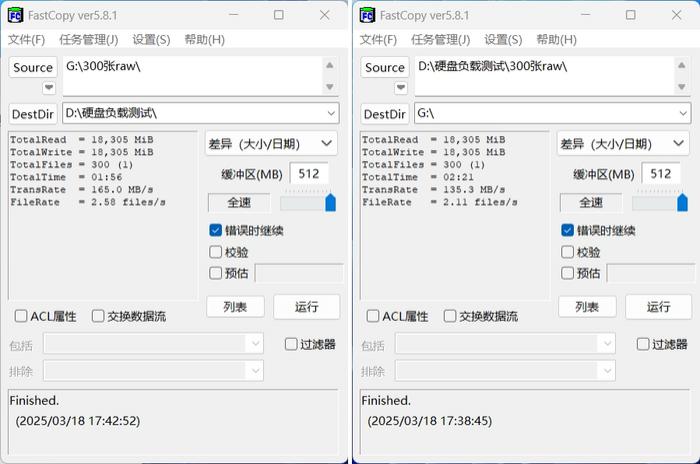Click 运行 button in right window
700x464 pixels.
[x=658, y=307]
